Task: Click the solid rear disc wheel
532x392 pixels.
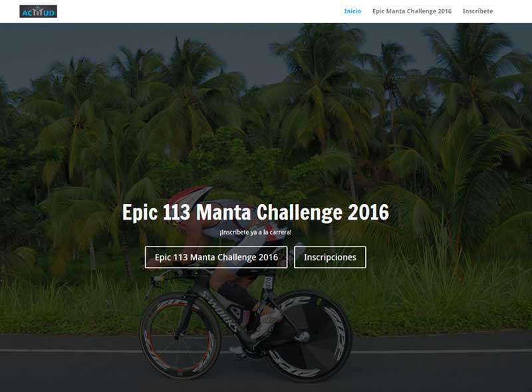Action: [309, 336]
